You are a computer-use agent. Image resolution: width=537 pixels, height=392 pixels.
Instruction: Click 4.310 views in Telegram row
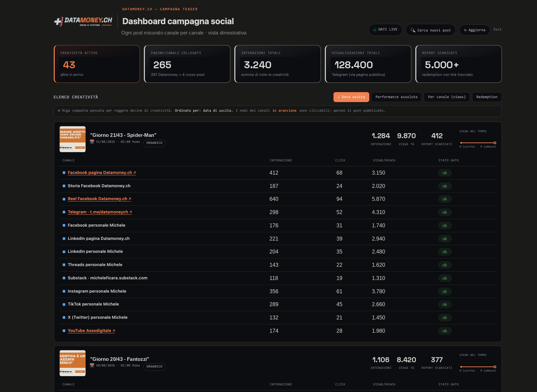[x=379, y=212]
